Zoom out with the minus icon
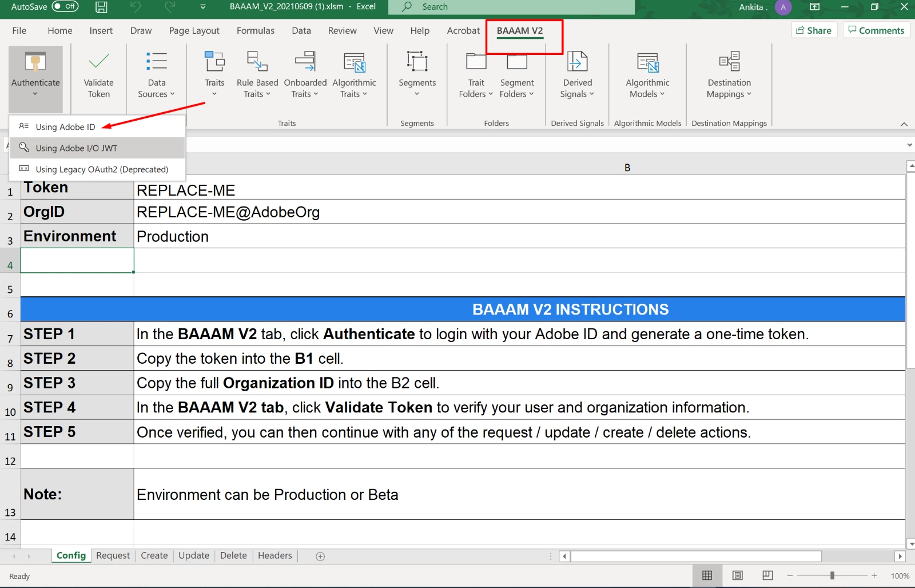The image size is (915, 588). pos(790,576)
